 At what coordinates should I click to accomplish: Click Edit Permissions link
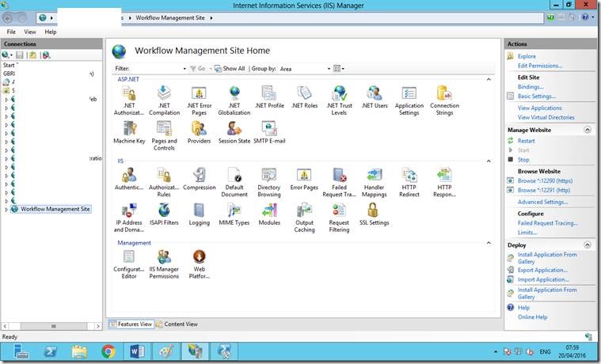pyautogui.click(x=540, y=66)
